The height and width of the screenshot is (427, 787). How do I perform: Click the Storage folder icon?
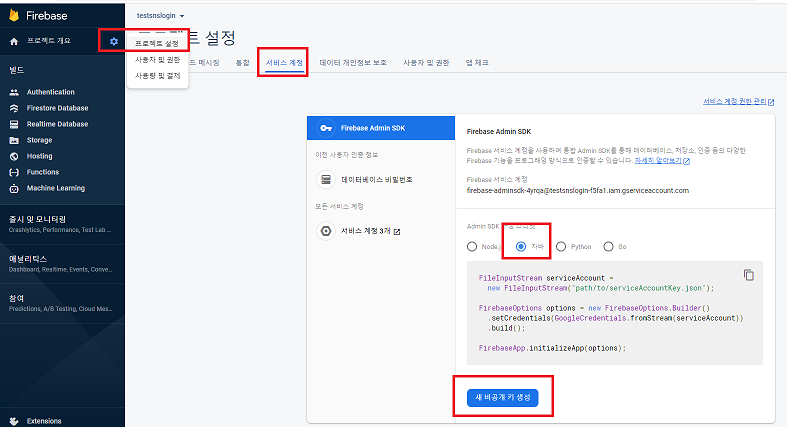point(14,140)
